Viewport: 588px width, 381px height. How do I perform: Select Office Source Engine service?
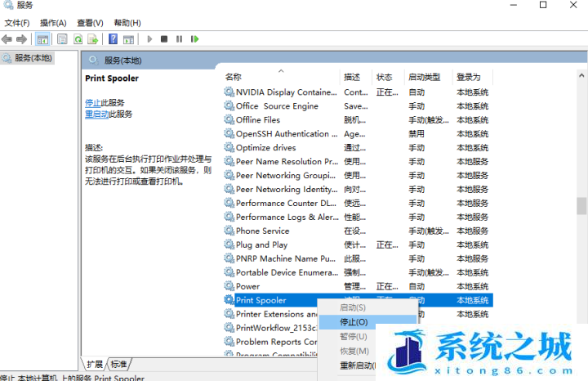[x=358, y=105]
